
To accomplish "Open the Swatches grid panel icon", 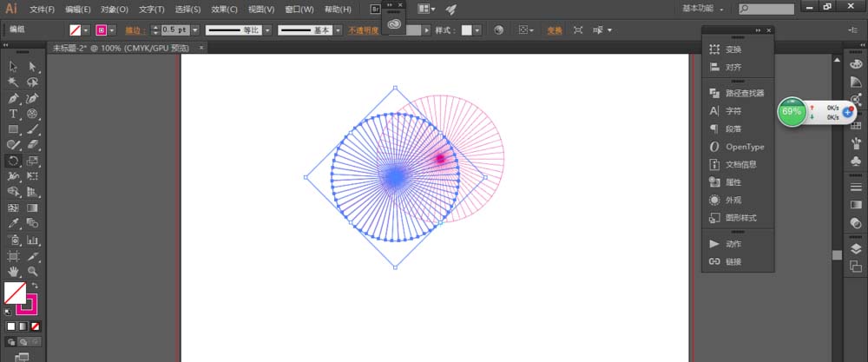I will (855, 126).
